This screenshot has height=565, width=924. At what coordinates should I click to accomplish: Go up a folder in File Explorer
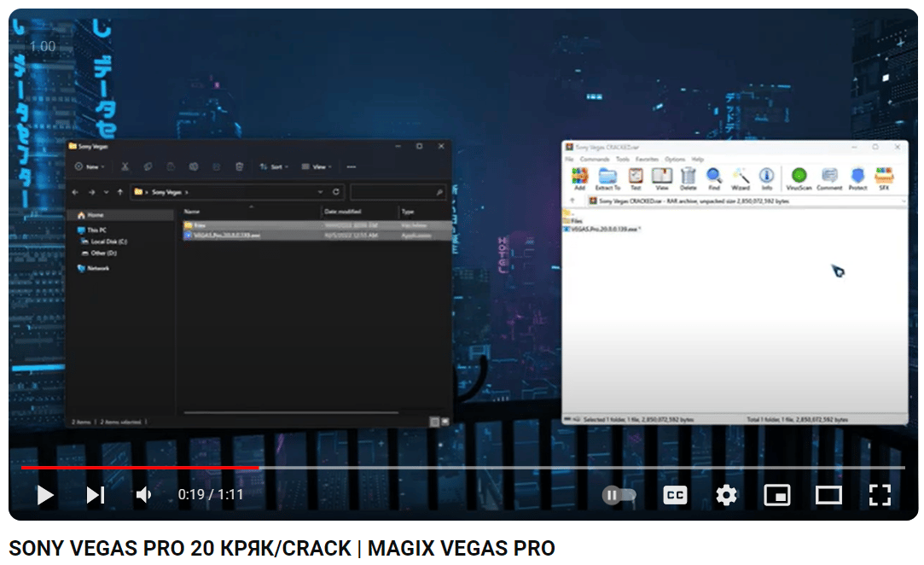[x=120, y=192]
